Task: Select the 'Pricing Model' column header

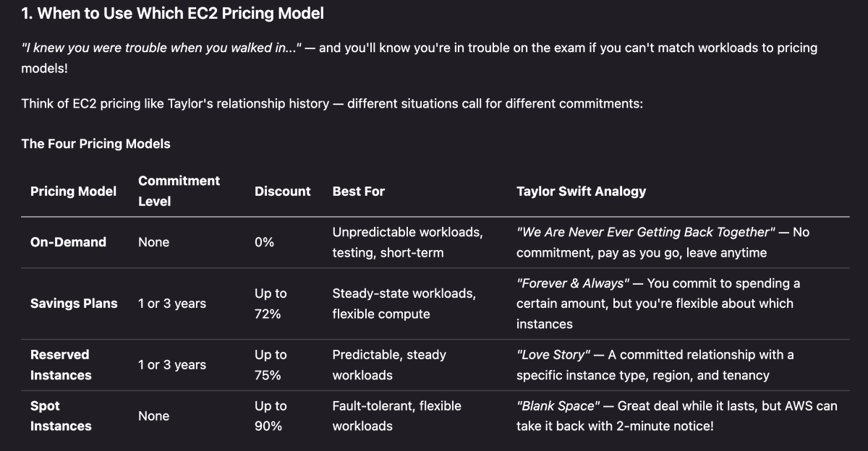Action: pos(73,192)
